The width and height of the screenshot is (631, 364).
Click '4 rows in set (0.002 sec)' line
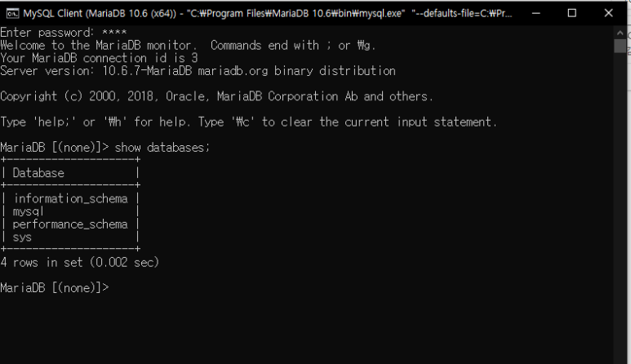80,263
